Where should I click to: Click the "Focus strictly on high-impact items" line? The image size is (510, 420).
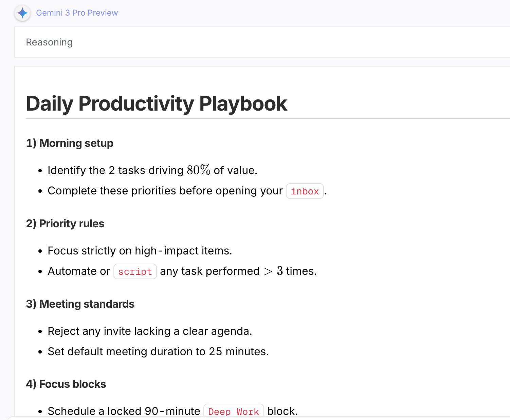coord(140,251)
